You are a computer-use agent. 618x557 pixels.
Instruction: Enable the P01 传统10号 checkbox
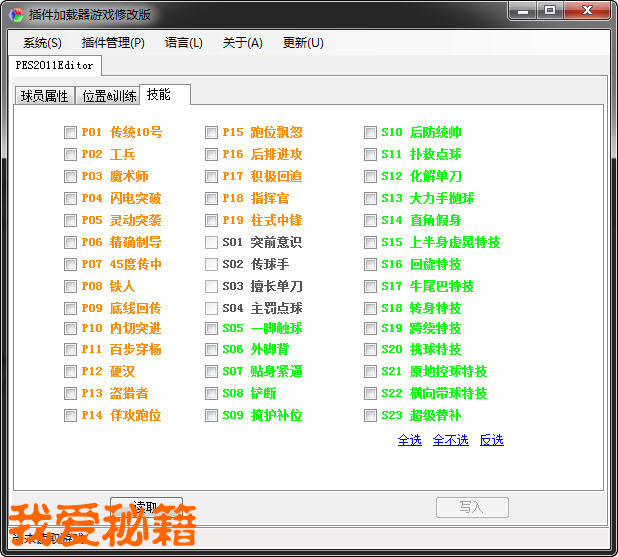tap(70, 132)
